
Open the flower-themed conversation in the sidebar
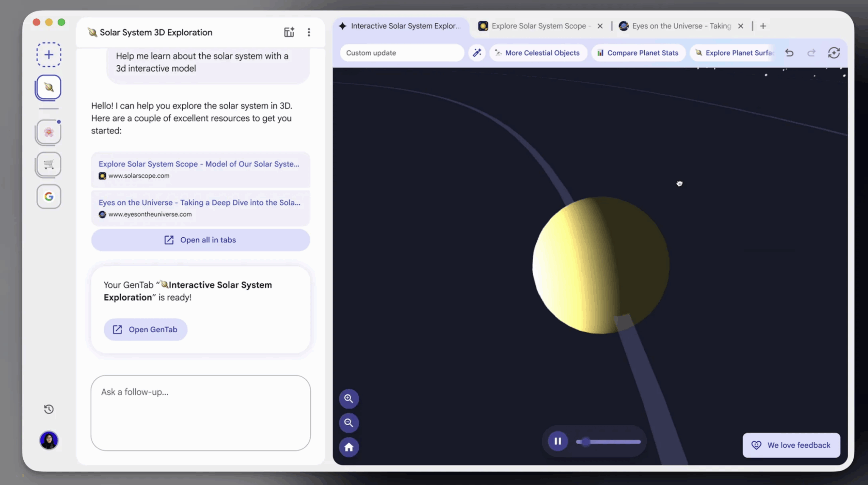tap(48, 132)
